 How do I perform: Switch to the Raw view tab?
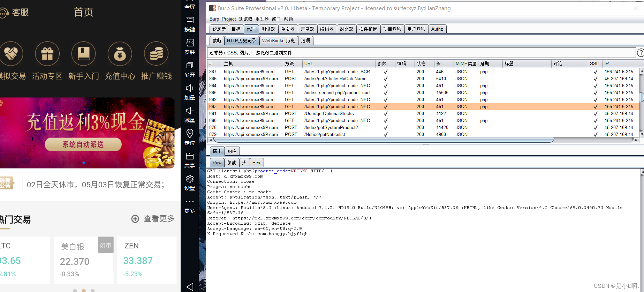[x=217, y=163]
